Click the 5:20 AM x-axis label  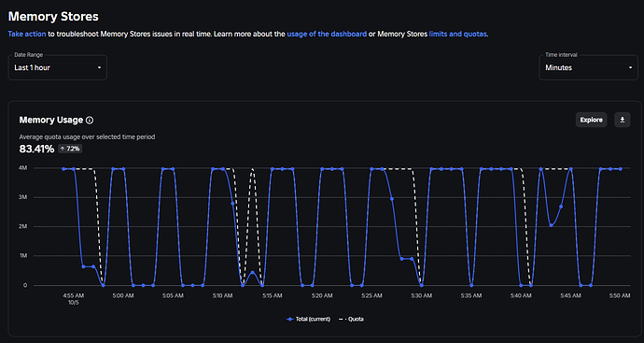322,295
